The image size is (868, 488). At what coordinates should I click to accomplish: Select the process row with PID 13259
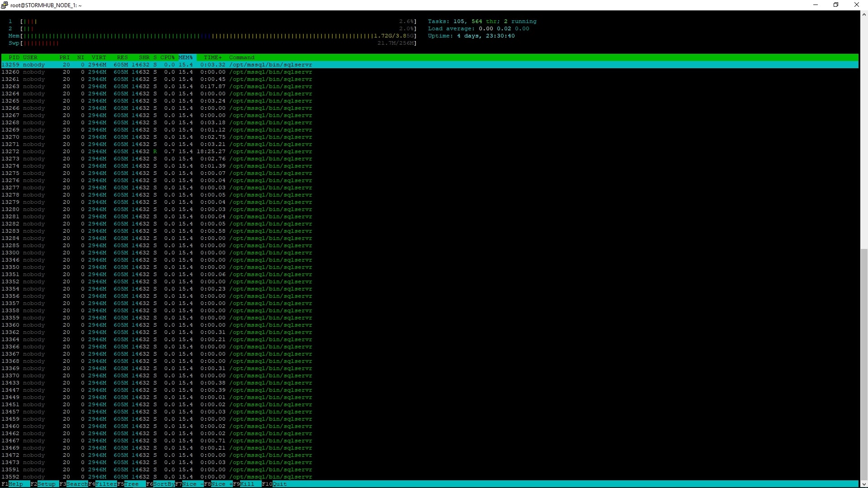429,65
